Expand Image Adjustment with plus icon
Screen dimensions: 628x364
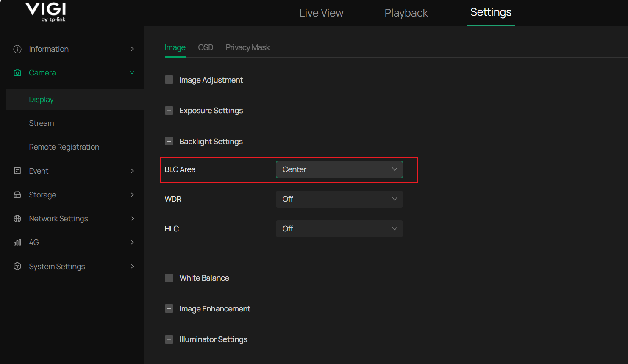tap(169, 80)
